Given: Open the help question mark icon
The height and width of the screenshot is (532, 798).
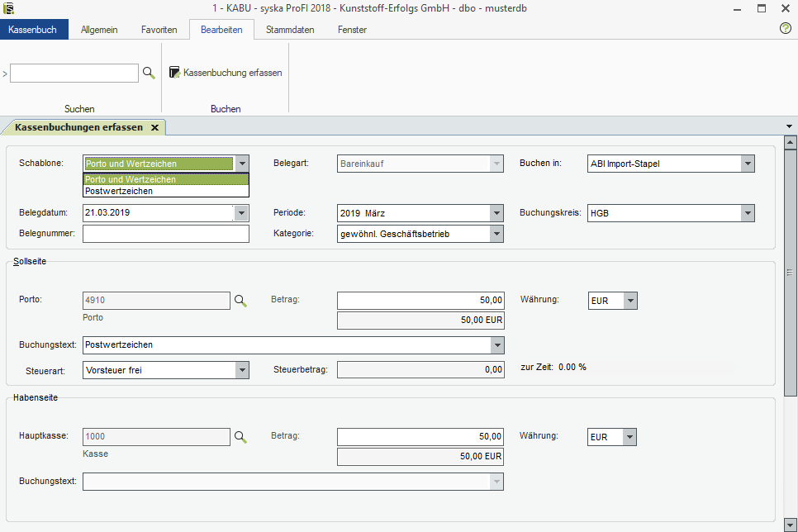Looking at the screenshot, I should (786, 29).
